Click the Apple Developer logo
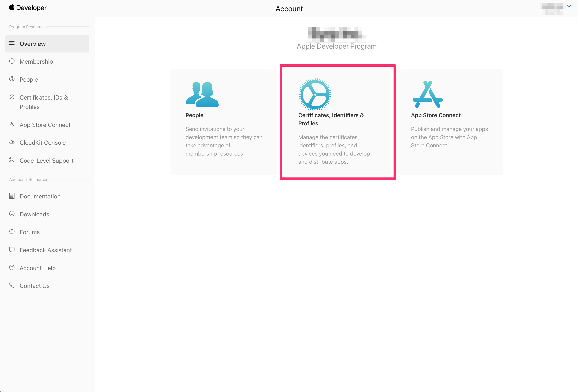The height and width of the screenshot is (392, 578). point(28,8)
